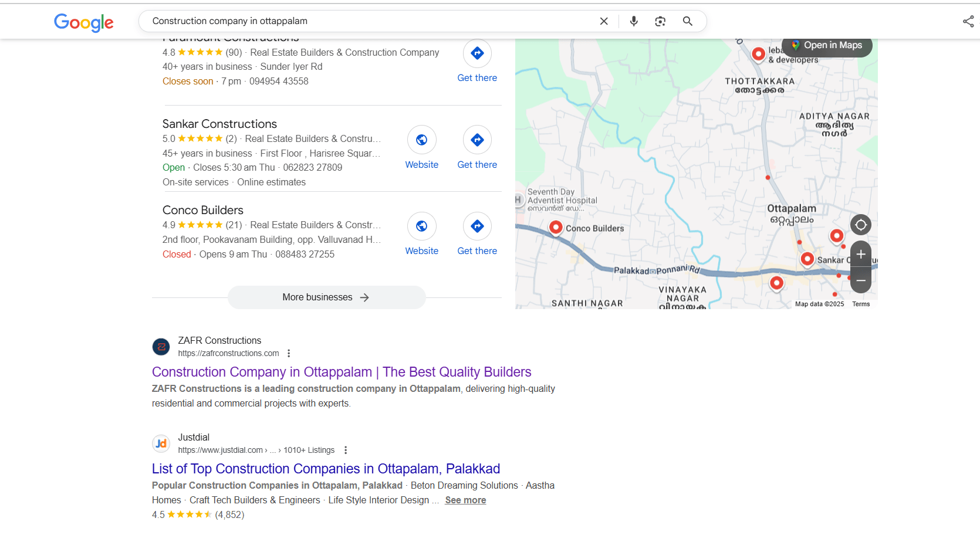Screen dimensions: 980x535
Task: Click the More businesses button
Action: pos(327,297)
